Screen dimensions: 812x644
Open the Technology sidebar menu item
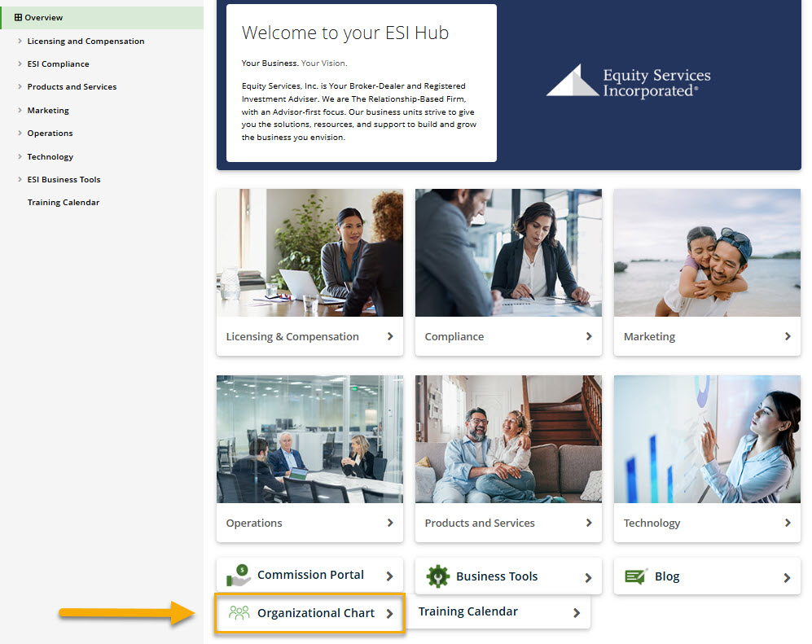click(x=50, y=156)
